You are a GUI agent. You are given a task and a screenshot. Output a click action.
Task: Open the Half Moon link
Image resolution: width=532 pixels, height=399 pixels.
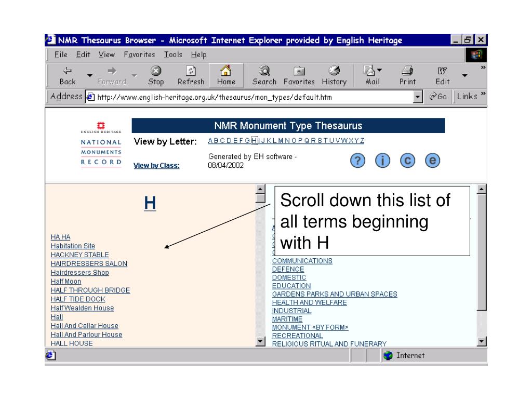point(66,281)
